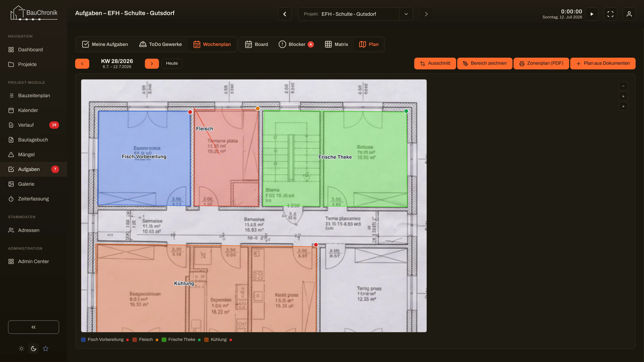Open the Projekt selector dropdown arrow
The height and width of the screenshot is (362, 644).
coord(406,14)
